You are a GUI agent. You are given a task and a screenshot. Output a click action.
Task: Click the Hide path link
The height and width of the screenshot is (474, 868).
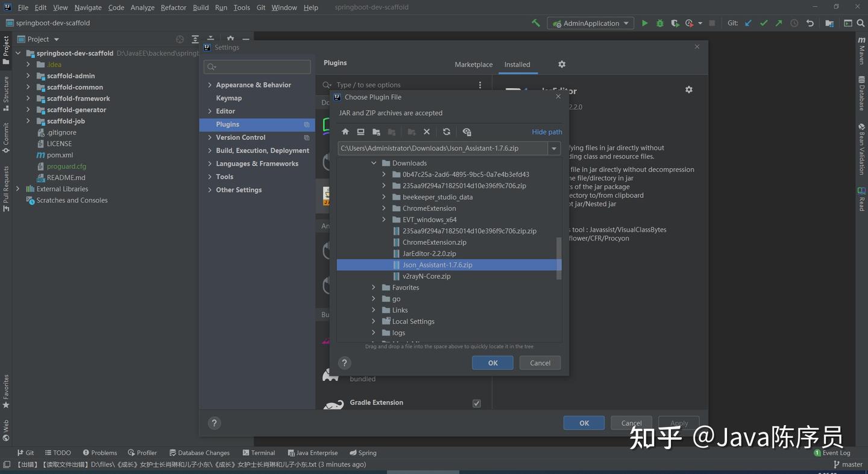click(x=546, y=131)
